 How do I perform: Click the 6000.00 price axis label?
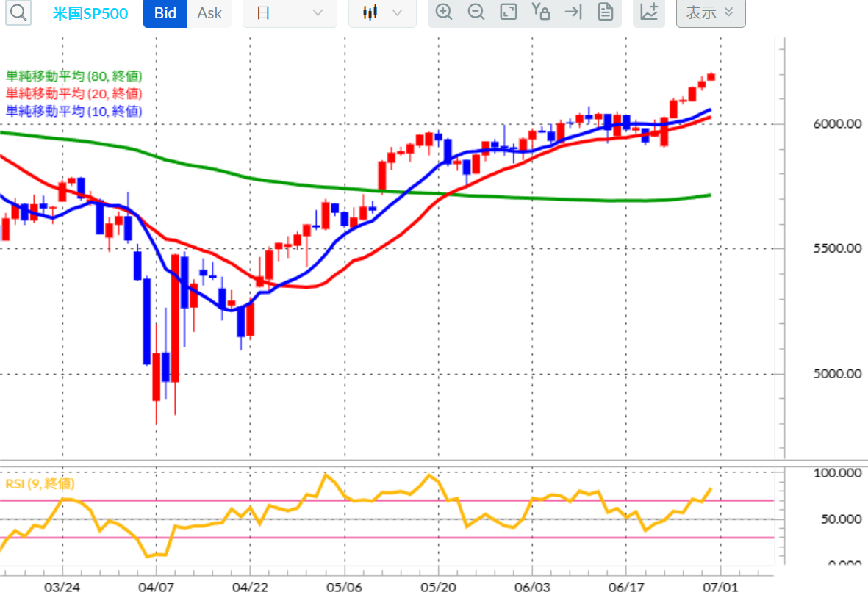pos(837,124)
